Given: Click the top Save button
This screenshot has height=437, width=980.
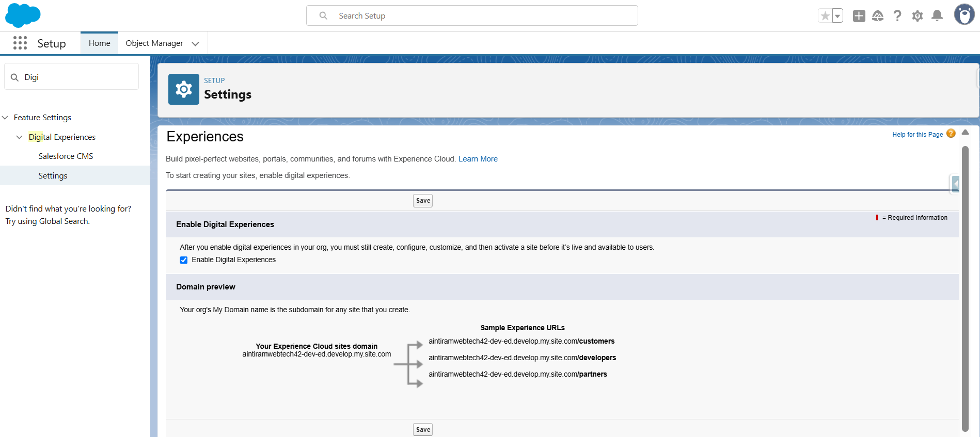Looking at the screenshot, I should tap(422, 201).
